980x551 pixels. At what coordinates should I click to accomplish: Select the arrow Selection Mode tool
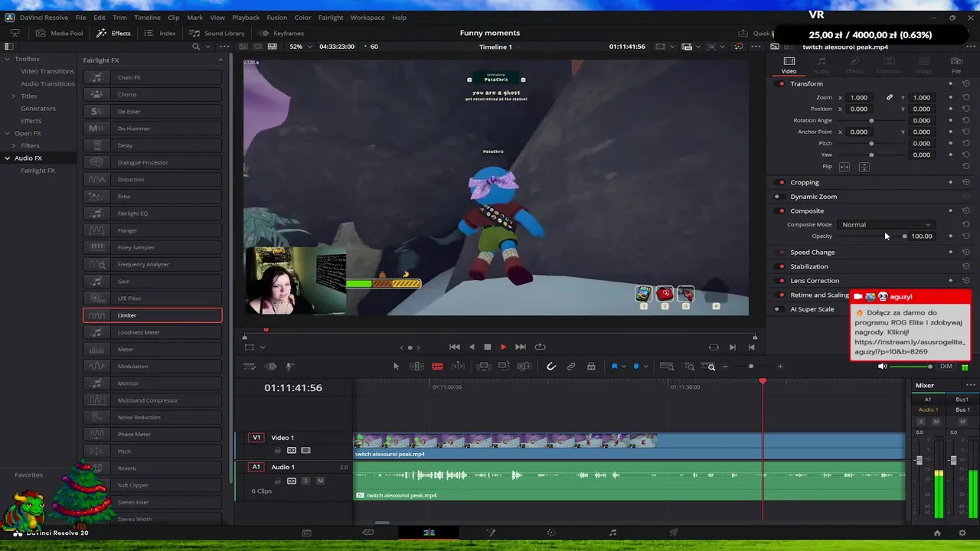[x=396, y=367]
